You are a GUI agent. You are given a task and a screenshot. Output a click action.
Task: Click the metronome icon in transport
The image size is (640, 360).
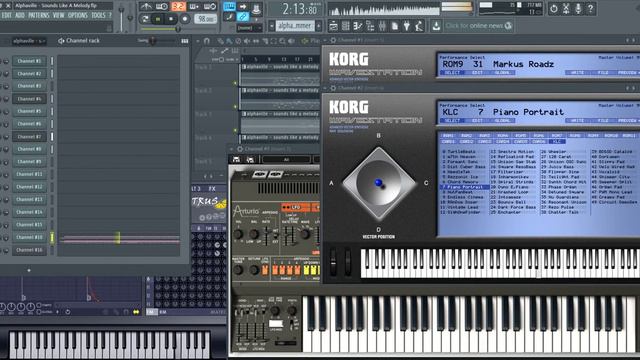point(146,7)
